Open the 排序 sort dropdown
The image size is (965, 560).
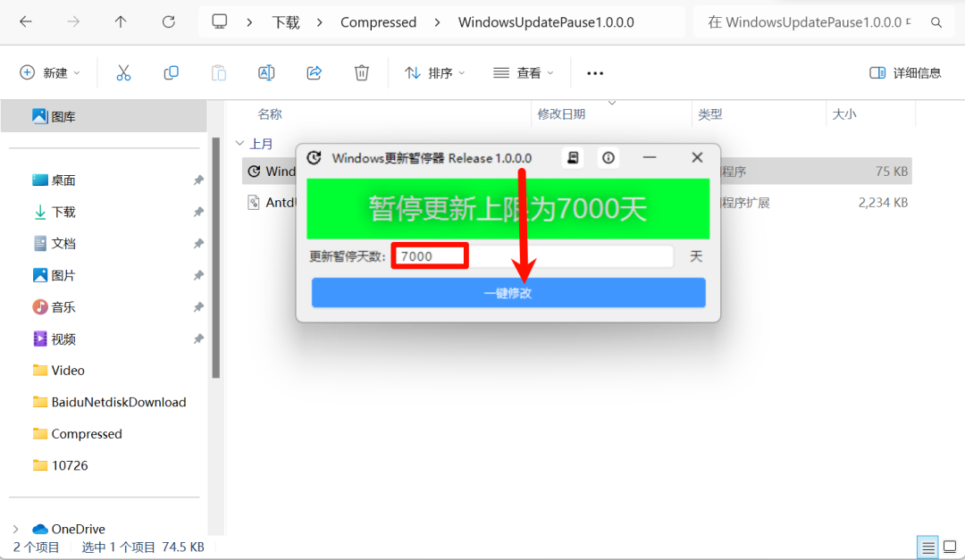(x=434, y=72)
